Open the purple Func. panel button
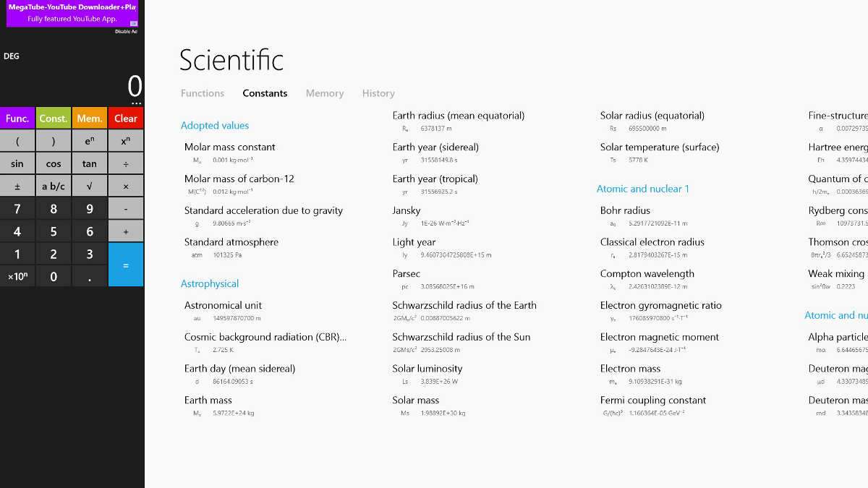Image resolution: width=868 pixels, height=488 pixels. (17, 119)
